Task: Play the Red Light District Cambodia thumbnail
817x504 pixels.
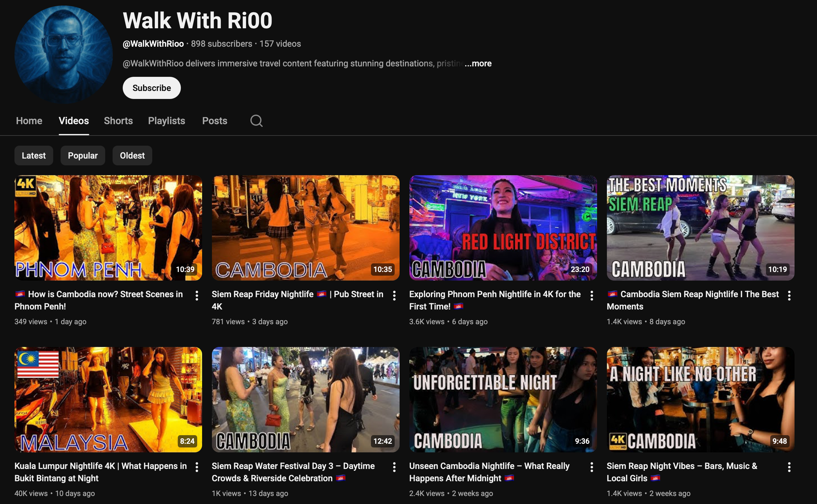Action: tap(503, 228)
